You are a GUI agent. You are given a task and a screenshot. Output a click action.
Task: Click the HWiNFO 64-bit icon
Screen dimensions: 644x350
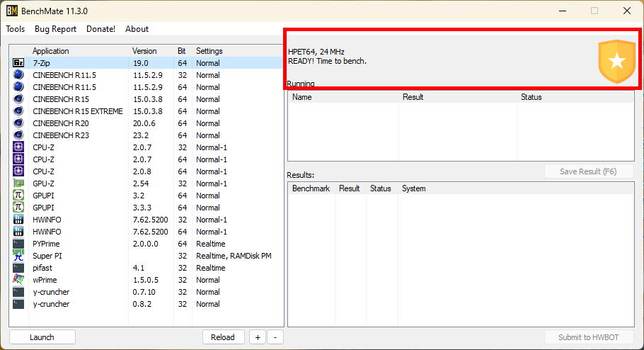18,232
